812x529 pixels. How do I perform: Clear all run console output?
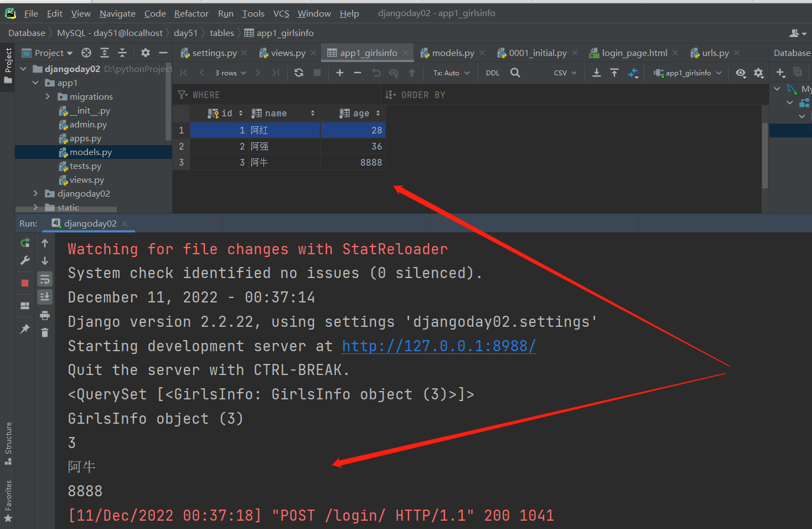[45, 332]
